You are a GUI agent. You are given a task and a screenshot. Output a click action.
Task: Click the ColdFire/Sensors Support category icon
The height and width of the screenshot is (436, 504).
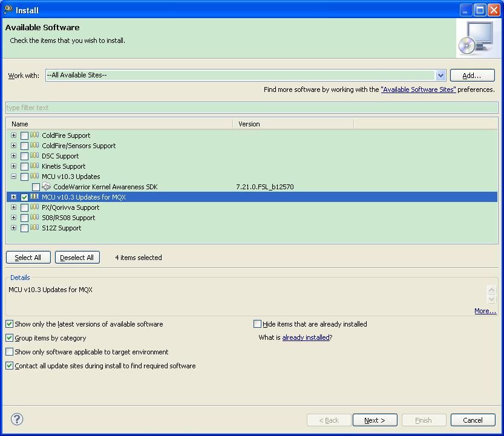pos(34,145)
